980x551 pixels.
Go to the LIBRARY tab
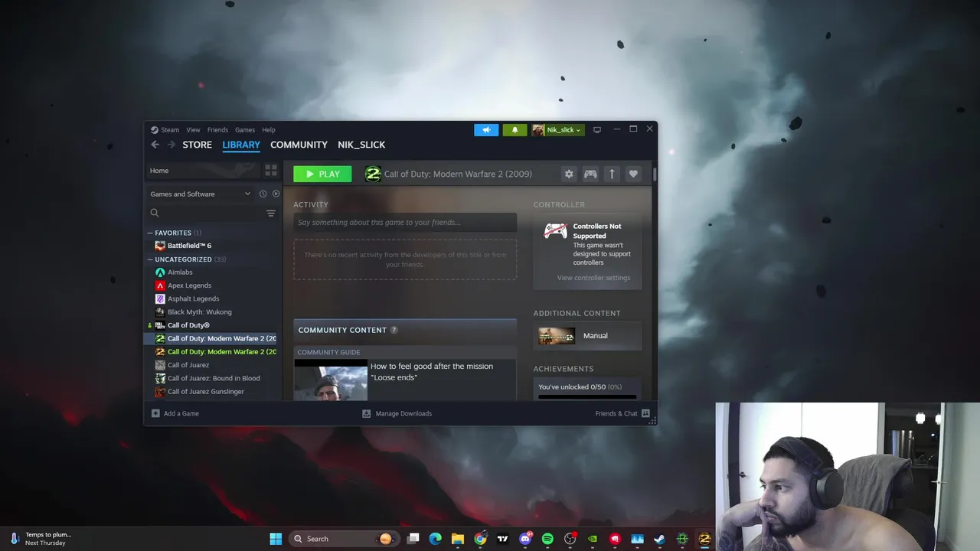pyautogui.click(x=241, y=145)
